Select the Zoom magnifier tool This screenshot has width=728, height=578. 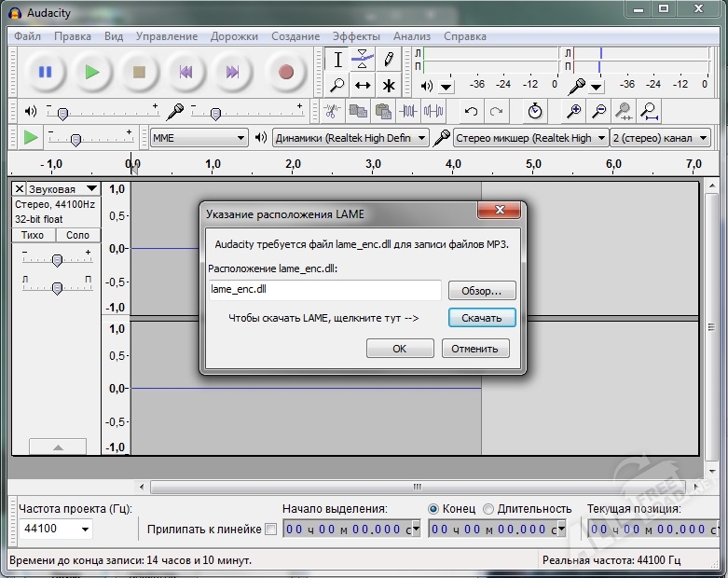pyautogui.click(x=337, y=86)
